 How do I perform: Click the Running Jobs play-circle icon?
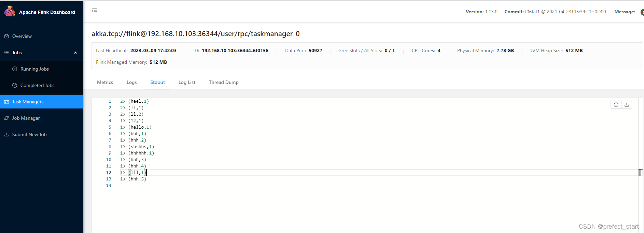15,69
